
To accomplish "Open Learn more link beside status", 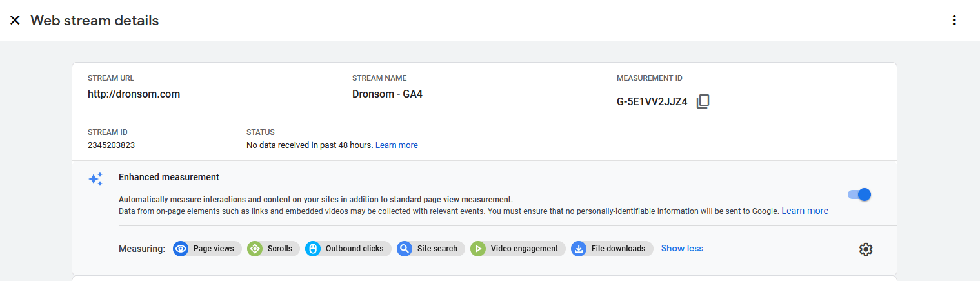I will [397, 145].
